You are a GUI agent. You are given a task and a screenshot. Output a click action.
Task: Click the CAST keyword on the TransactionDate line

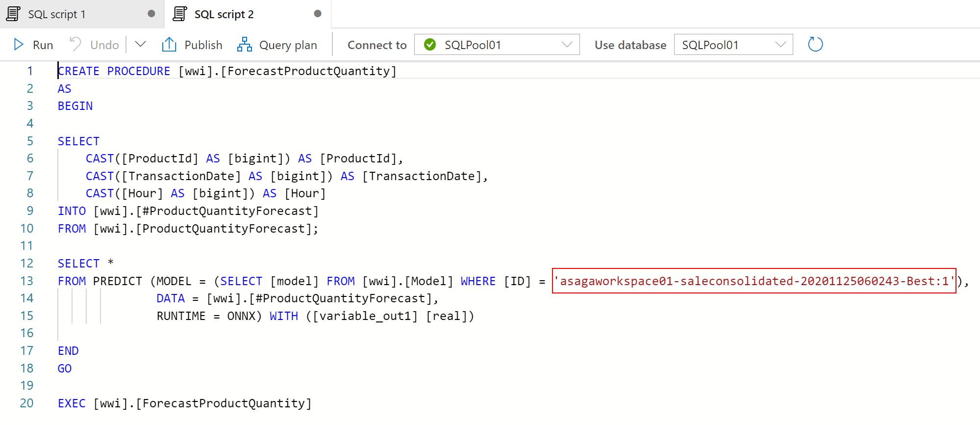tap(100, 176)
